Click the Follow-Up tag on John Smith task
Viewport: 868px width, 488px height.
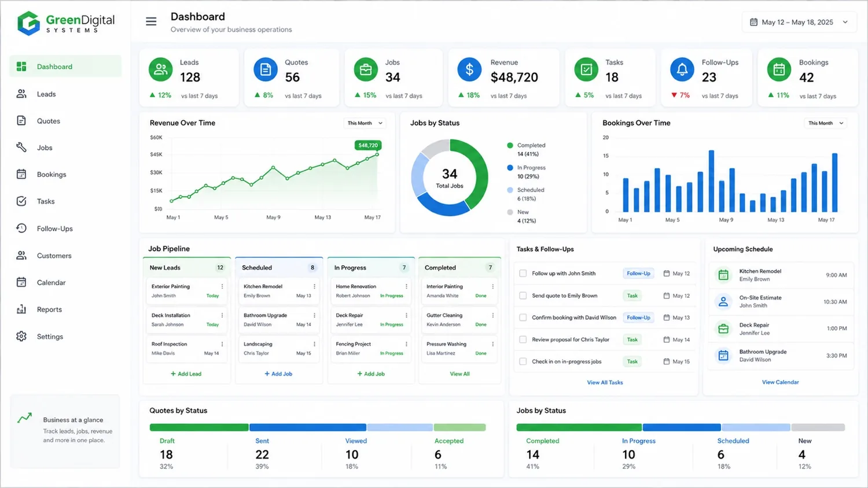pyautogui.click(x=638, y=273)
